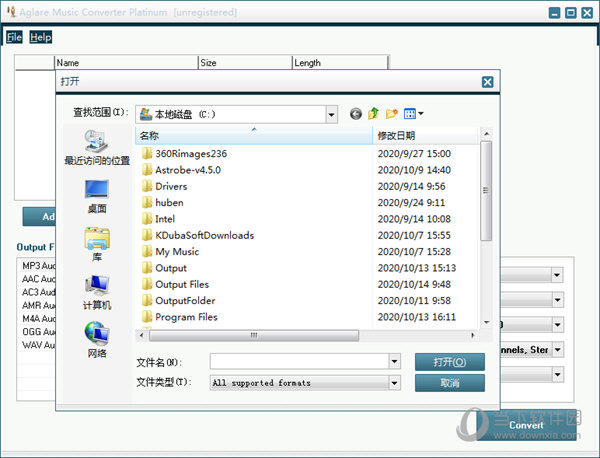Screen dimensions: 600x458
Task: Click the Size column header in main window
Action: click(245, 63)
